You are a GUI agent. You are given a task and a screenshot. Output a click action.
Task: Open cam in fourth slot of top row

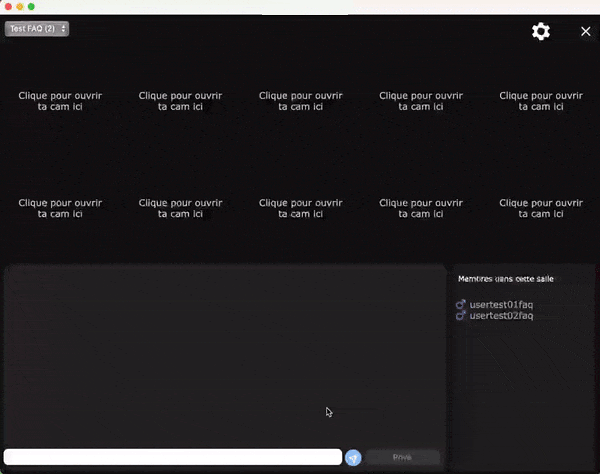[x=421, y=101]
